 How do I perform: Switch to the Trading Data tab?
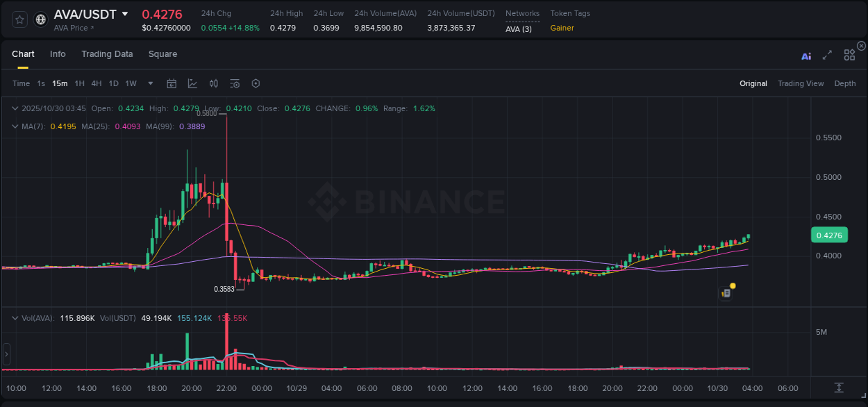point(107,53)
